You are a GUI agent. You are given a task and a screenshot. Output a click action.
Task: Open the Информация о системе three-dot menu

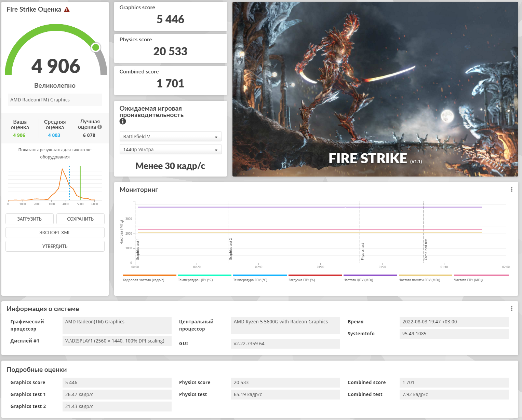[x=511, y=309]
